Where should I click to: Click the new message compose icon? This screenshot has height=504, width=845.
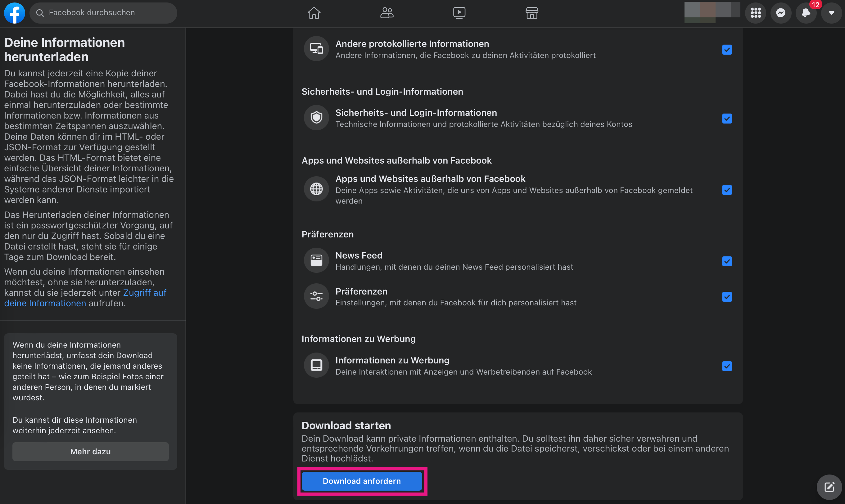pos(829,487)
